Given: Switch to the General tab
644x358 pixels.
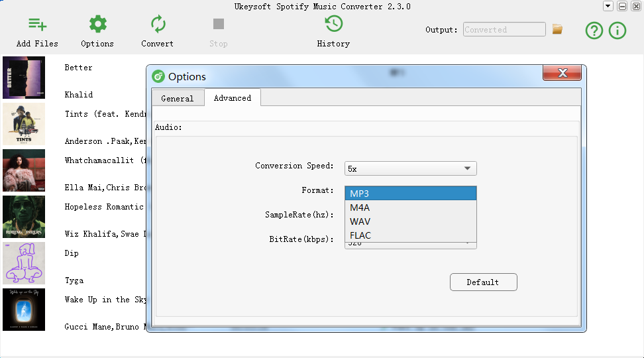Looking at the screenshot, I should tap(178, 98).
